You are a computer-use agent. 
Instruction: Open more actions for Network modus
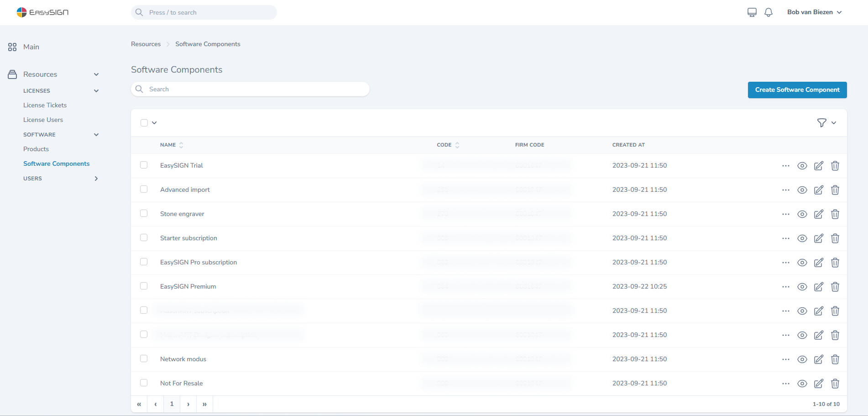(786, 359)
